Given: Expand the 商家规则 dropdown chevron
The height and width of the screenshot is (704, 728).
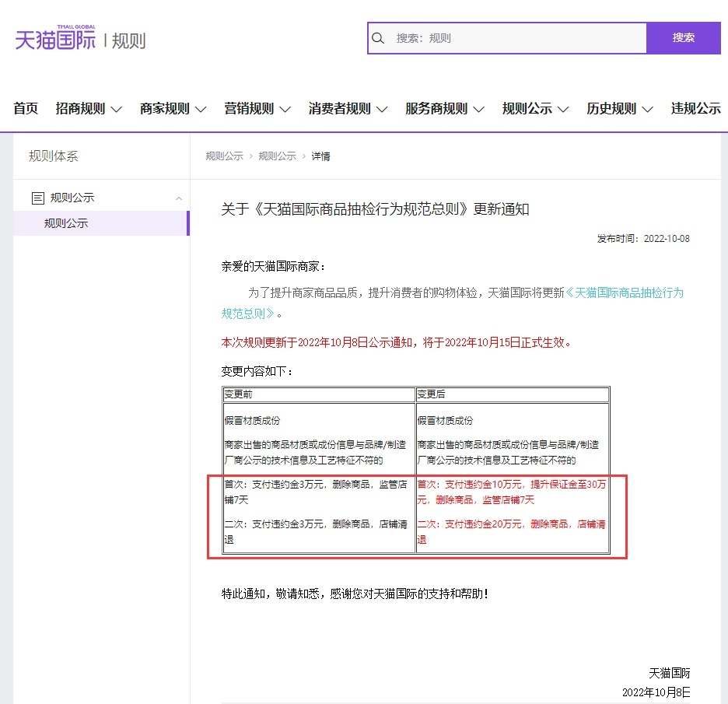Looking at the screenshot, I should (201, 110).
